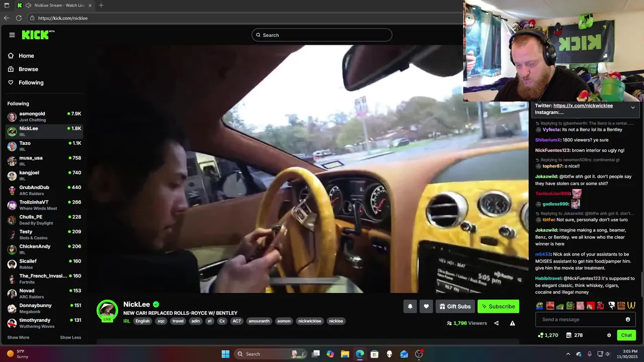Show hidden system tray icons
The height and width of the screenshot is (362, 644).
pyautogui.click(x=568, y=354)
